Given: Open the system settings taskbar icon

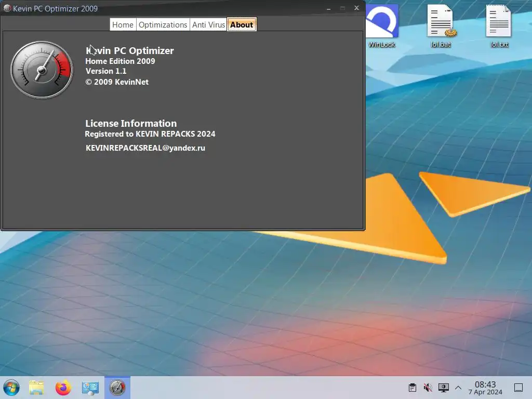Looking at the screenshot, I should click(90, 388).
